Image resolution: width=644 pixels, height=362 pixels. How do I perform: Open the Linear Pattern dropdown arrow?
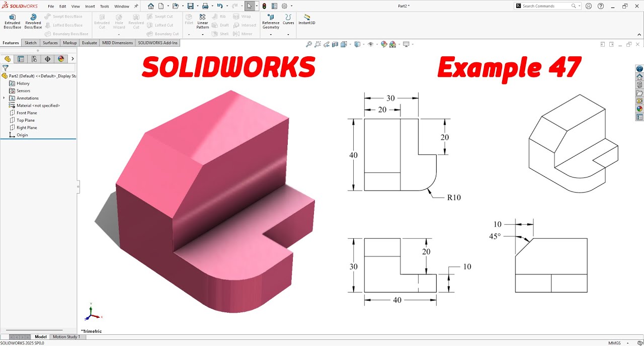203,35
